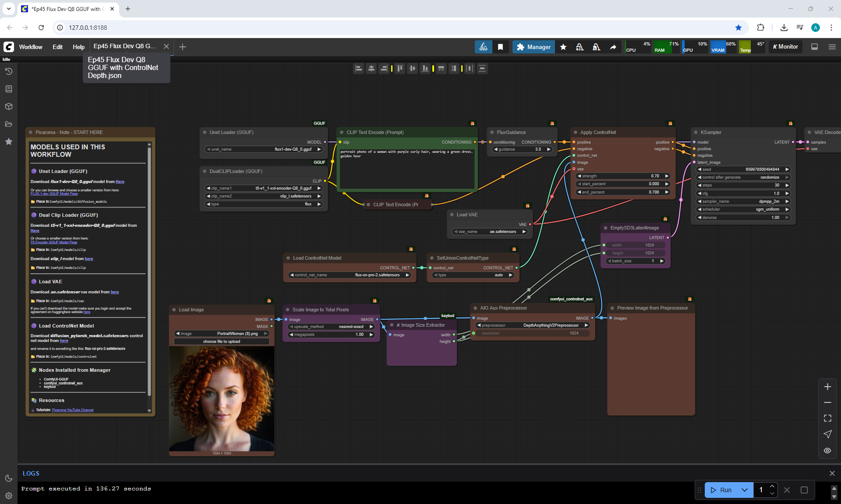841x504 pixels.
Task: Open the workflows folder sidebar icon
Action: tap(9, 124)
